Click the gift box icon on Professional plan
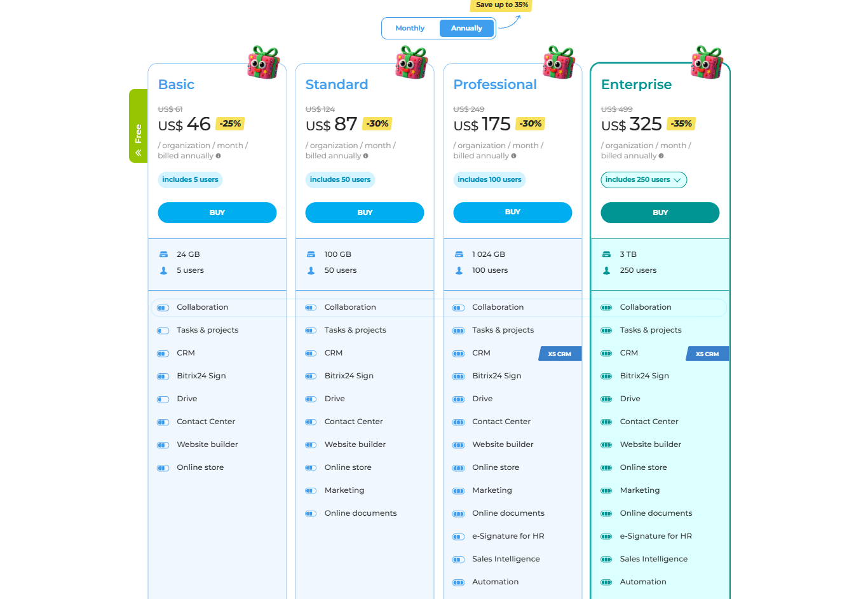 pos(559,62)
